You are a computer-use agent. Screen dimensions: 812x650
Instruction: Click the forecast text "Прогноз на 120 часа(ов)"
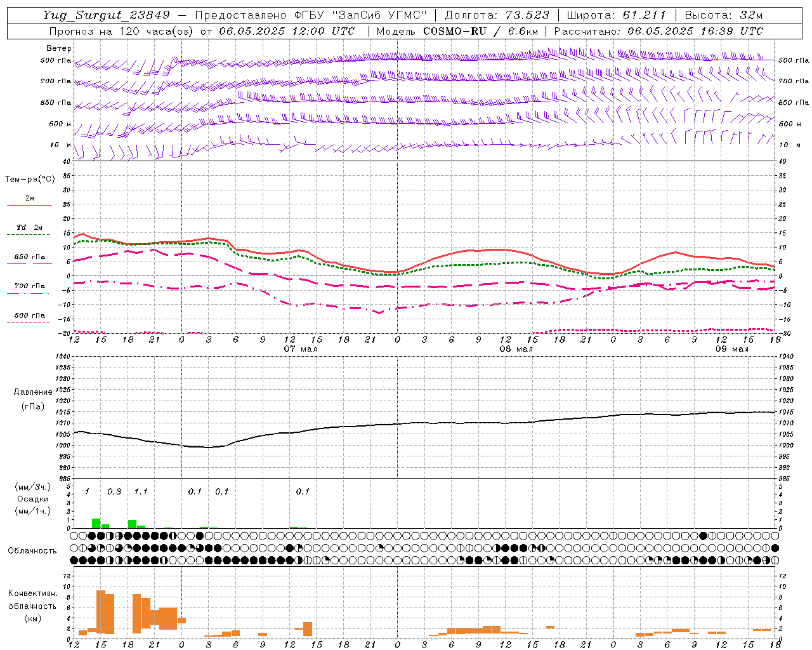pyautogui.click(x=122, y=31)
